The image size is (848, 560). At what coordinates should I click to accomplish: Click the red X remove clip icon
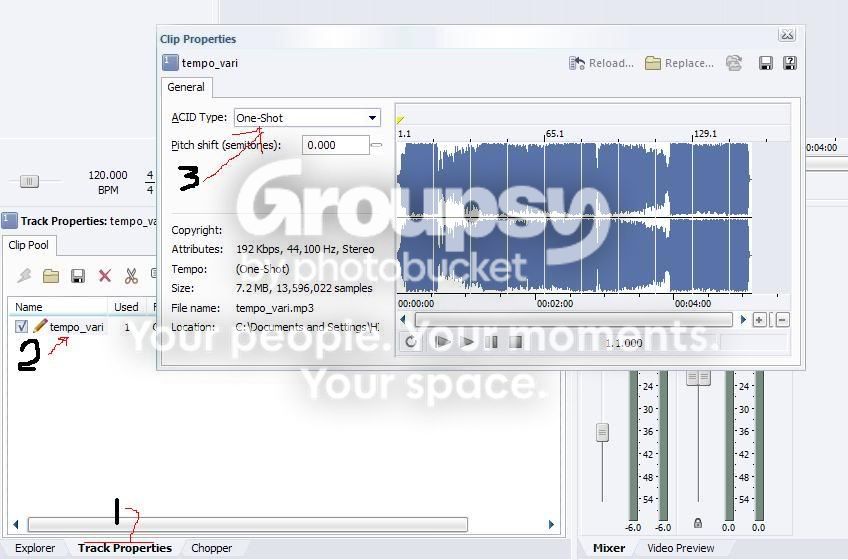(105, 276)
